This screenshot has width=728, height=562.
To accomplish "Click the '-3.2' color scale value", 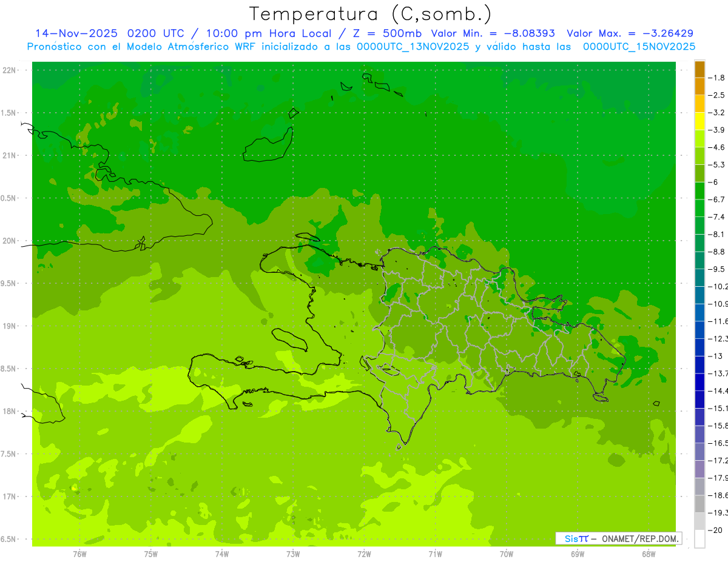I will click(716, 113).
